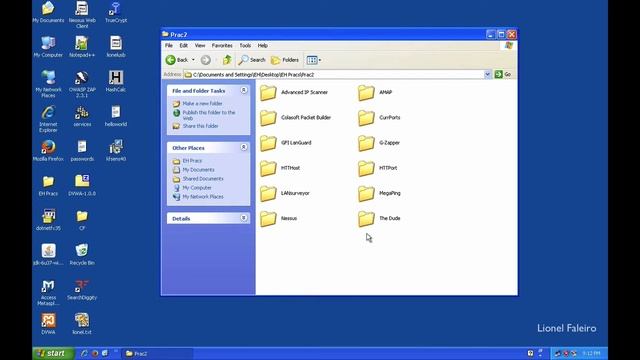The image size is (640, 360).
Task: Open the Advanced IP Scanner folder
Action: [294, 93]
